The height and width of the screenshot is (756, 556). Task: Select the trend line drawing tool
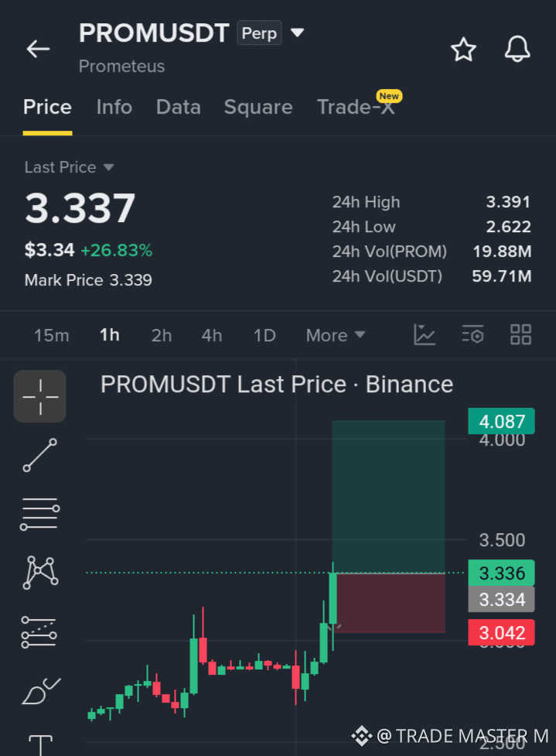point(40,455)
